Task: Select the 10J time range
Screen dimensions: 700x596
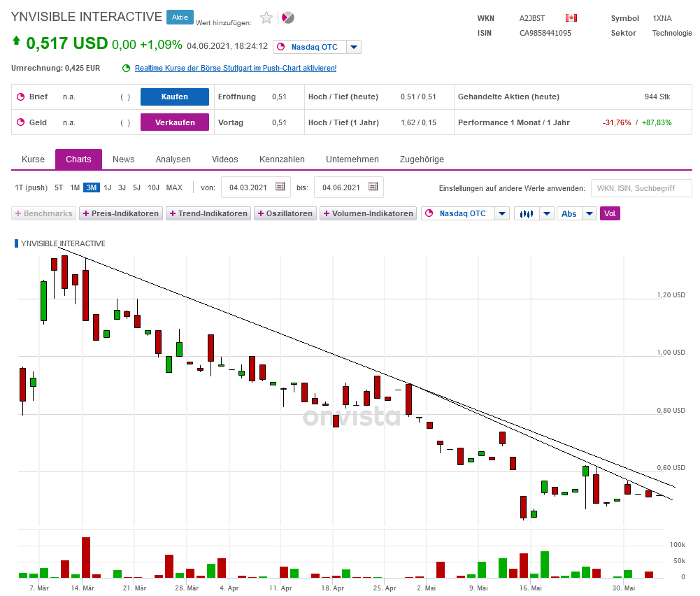Action: coord(154,187)
